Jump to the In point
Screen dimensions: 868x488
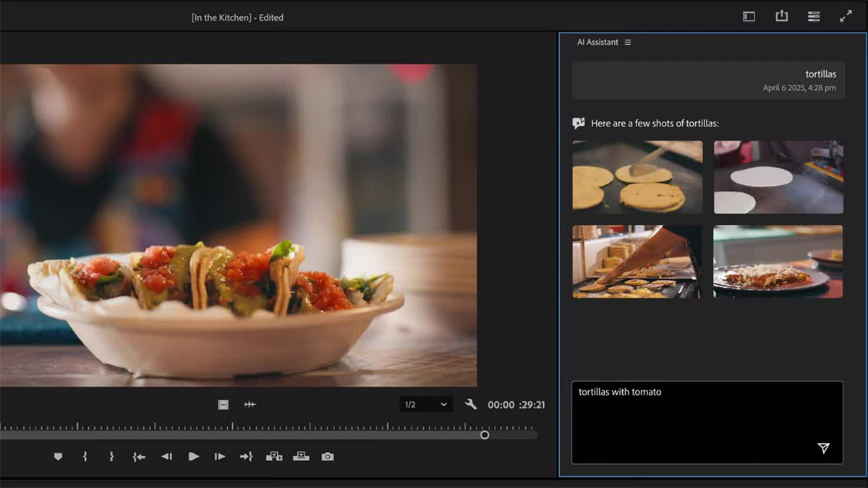coord(139,457)
